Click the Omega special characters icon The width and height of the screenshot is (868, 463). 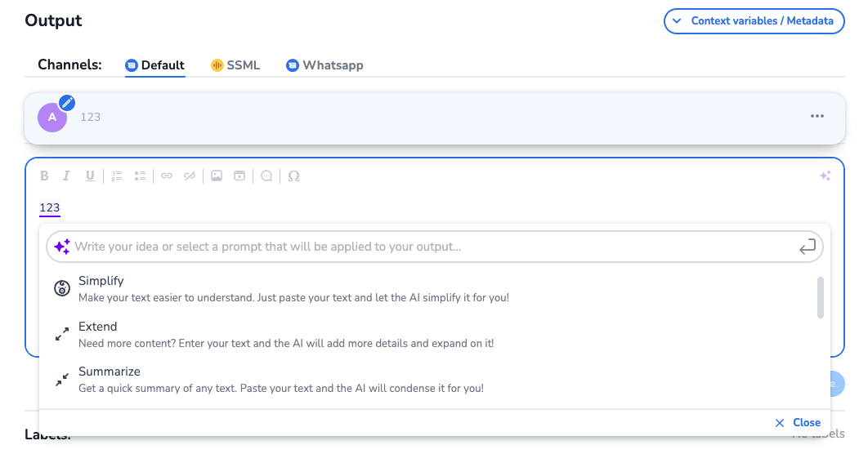(x=294, y=176)
